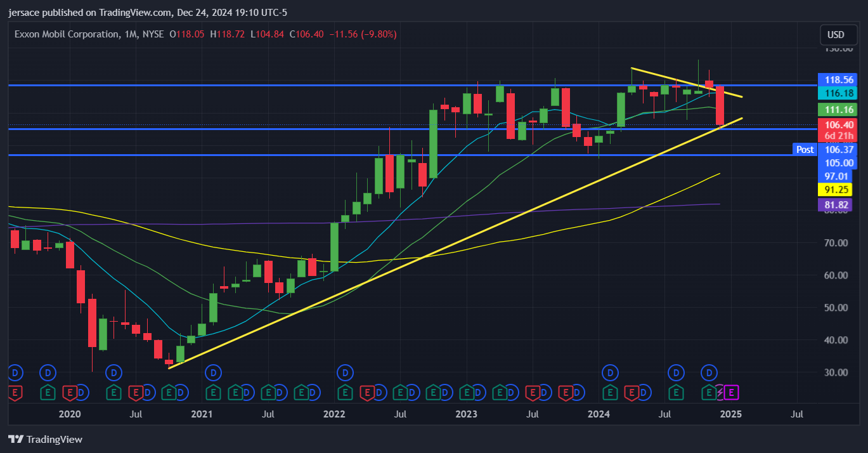Click the purple upcoming earnings E marker

732,393
